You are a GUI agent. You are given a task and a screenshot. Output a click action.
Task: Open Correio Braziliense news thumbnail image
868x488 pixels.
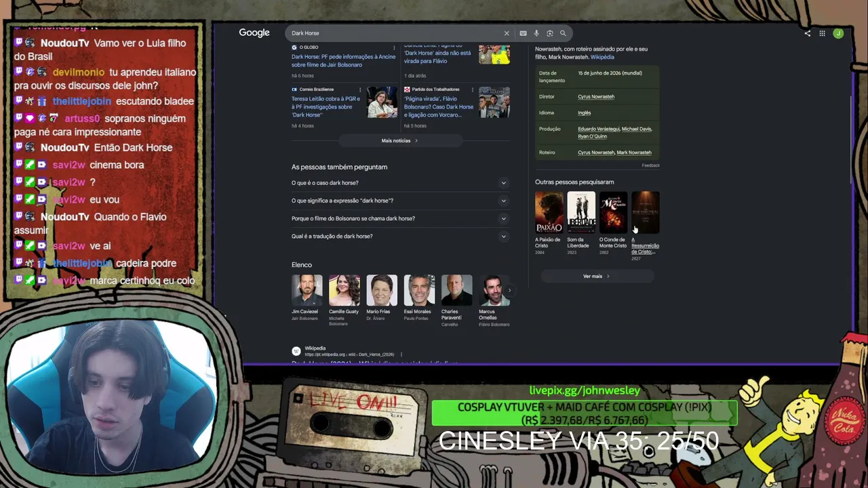[382, 102]
